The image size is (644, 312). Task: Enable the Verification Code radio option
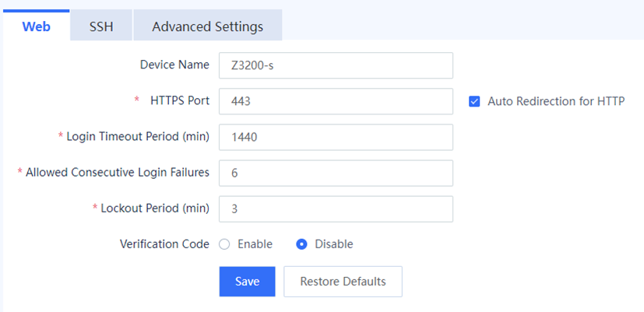coord(224,244)
